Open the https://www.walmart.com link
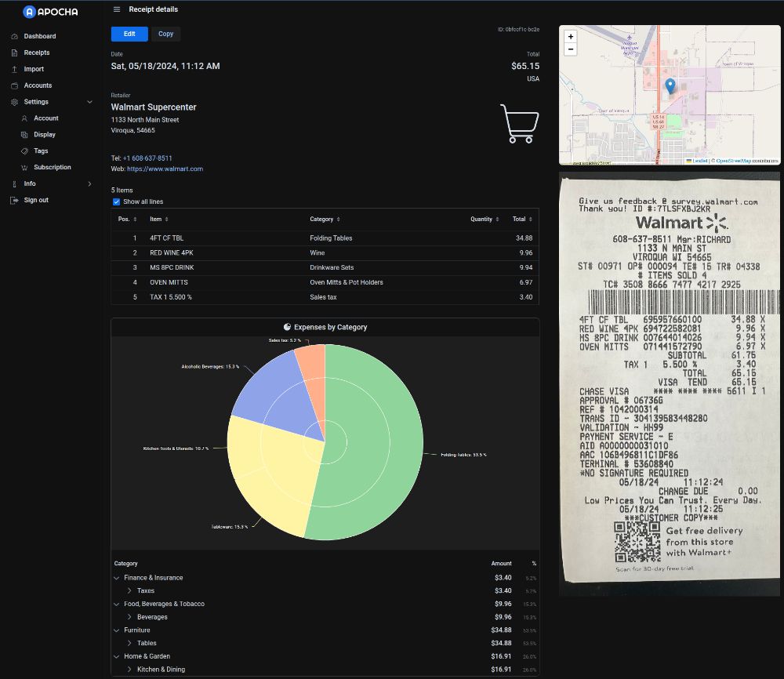The height and width of the screenshot is (679, 784). point(165,169)
